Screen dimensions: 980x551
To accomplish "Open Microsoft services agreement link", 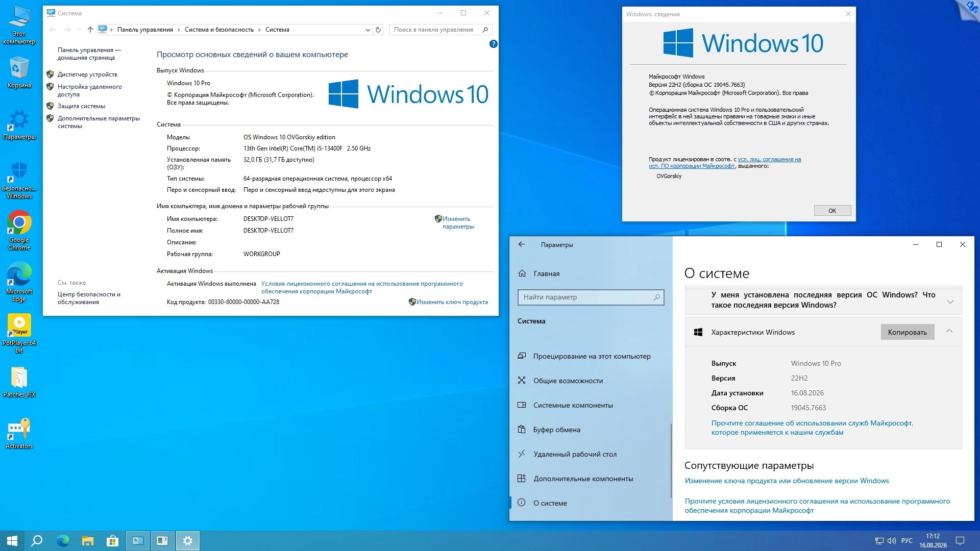I will (812, 428).
